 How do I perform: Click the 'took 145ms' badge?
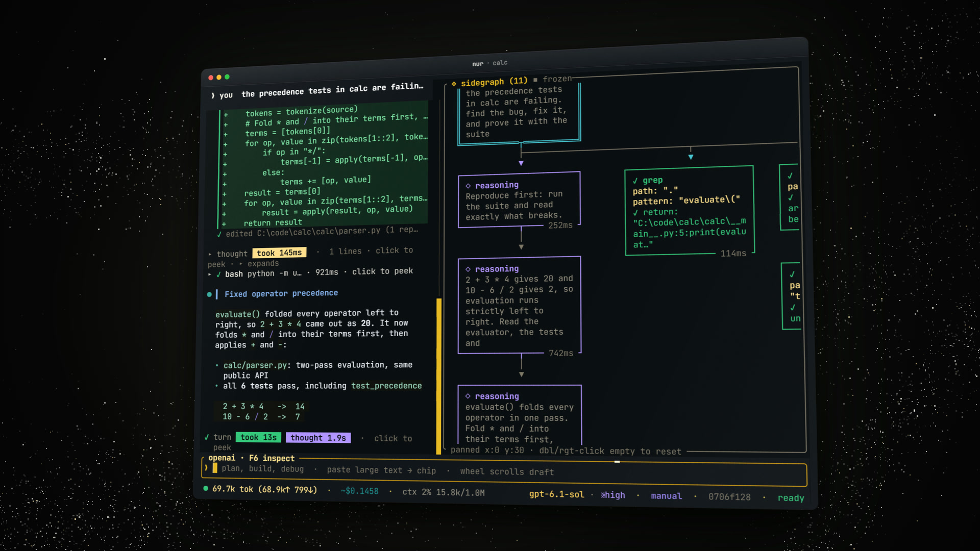click(279, 253)
